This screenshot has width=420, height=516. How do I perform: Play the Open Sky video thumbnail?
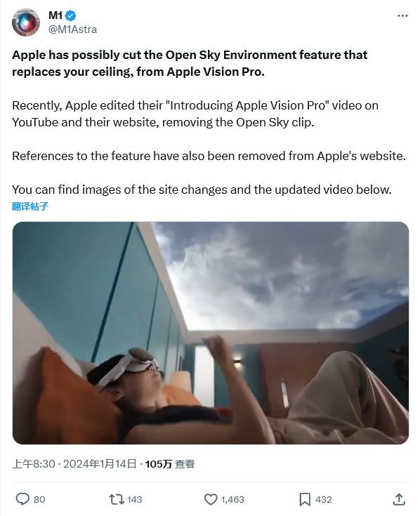coord(211,333)
